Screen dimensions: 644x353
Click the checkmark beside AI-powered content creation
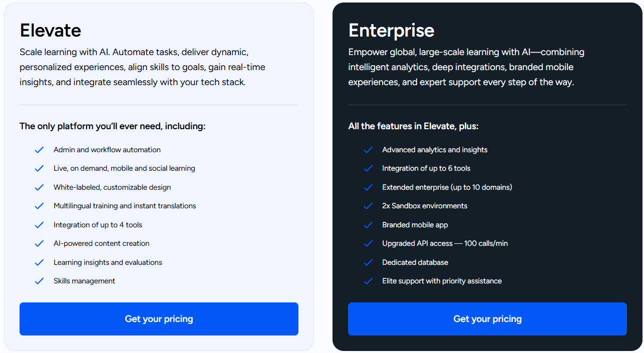39,243
